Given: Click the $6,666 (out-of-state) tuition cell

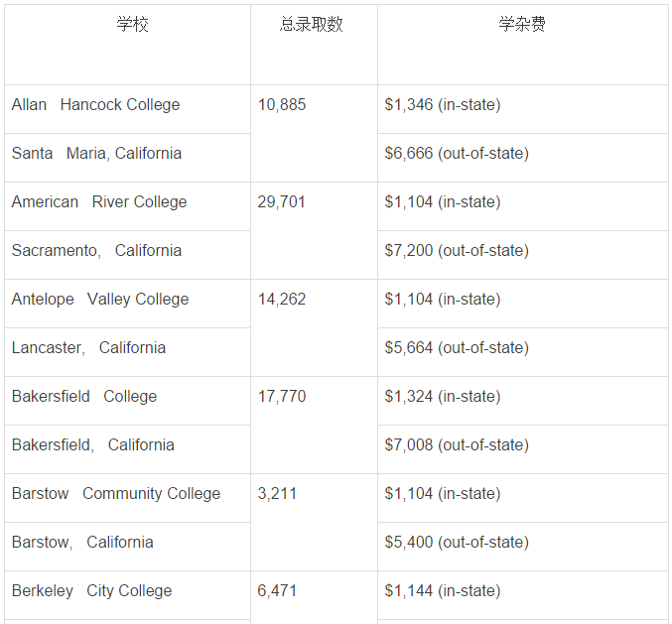Looking at the screenshot, I should [523, 158].
